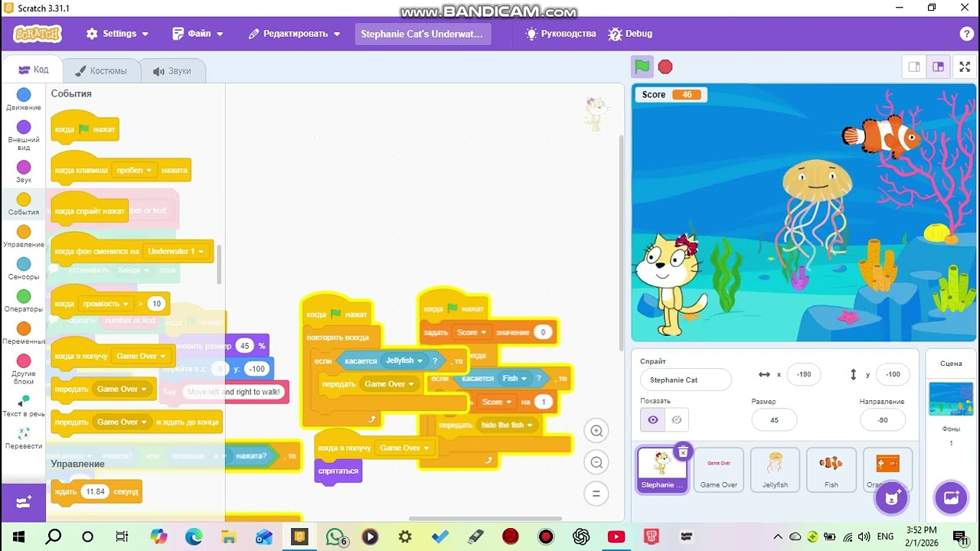Open the громкость dropdown in the palette
980x551 pixels.
tap(106, 304)
